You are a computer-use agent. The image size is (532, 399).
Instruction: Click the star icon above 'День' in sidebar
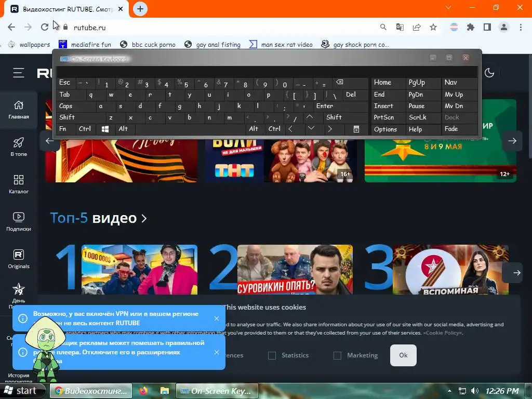coord(19,289)
